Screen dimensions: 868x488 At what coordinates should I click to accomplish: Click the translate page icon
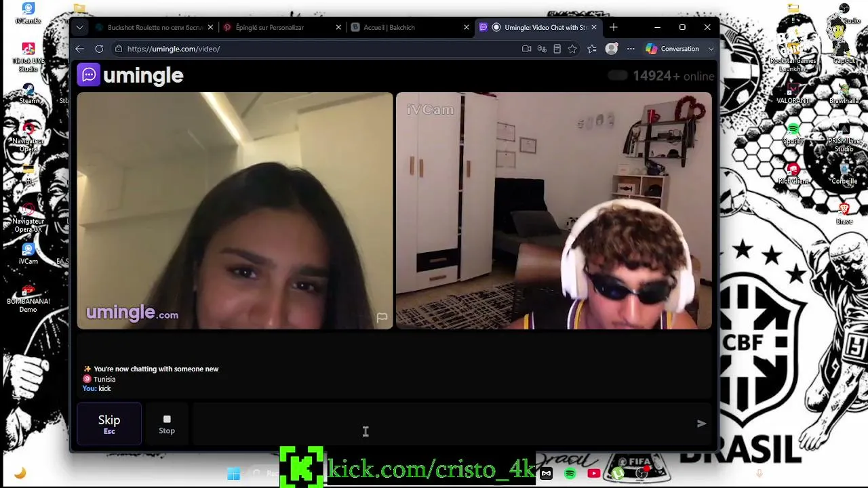click(x=542, y=49)
